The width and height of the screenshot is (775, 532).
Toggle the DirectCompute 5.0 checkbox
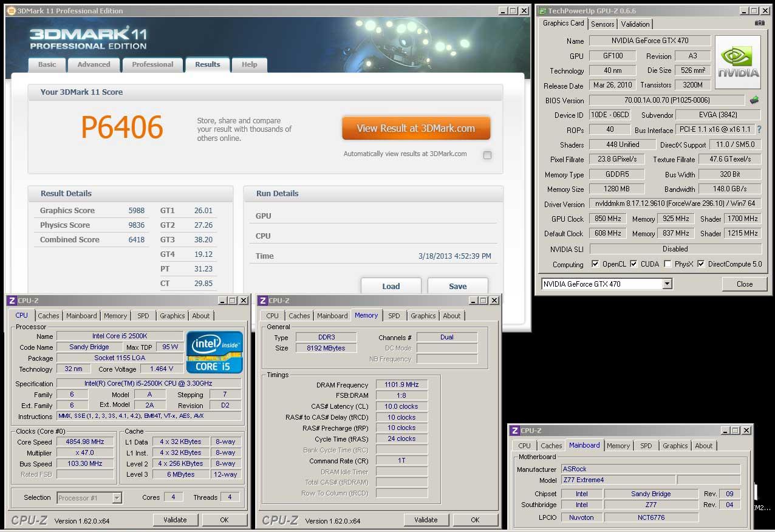pyautogui.click(x=701, y=264)
